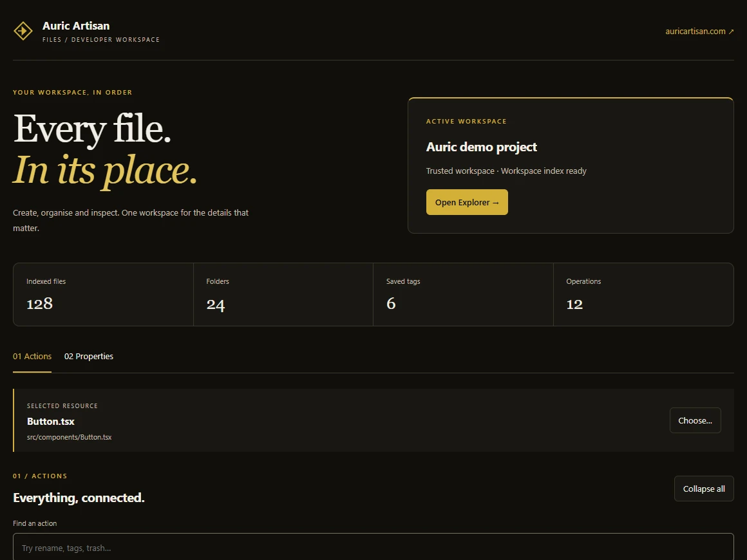The image size is (747, 560).
Task: Click the Open Explorer button
Action: [467, 202]
